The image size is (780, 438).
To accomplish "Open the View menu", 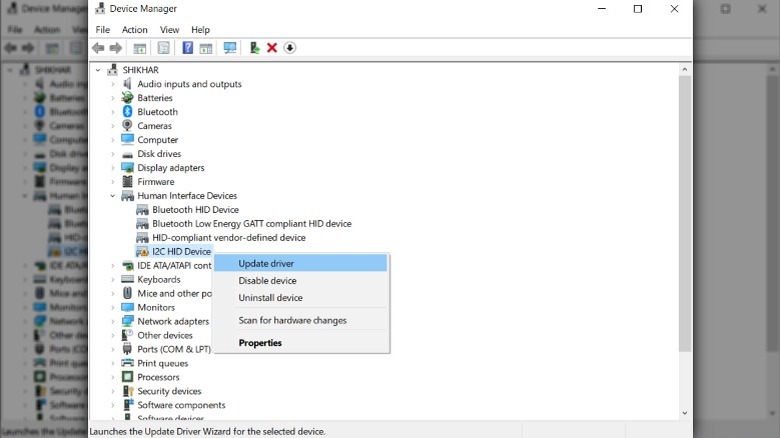I will point(169,30).
